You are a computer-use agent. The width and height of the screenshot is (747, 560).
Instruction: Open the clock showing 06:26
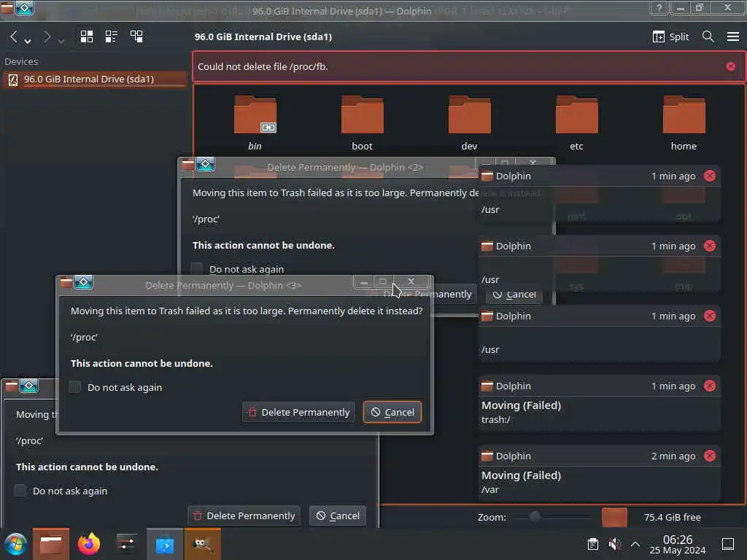coord(678,544)
